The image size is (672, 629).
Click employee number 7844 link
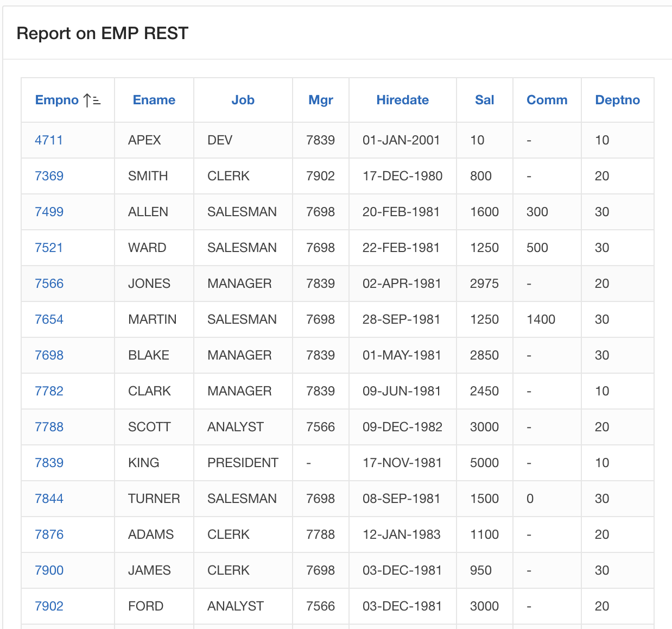[49, 499]
